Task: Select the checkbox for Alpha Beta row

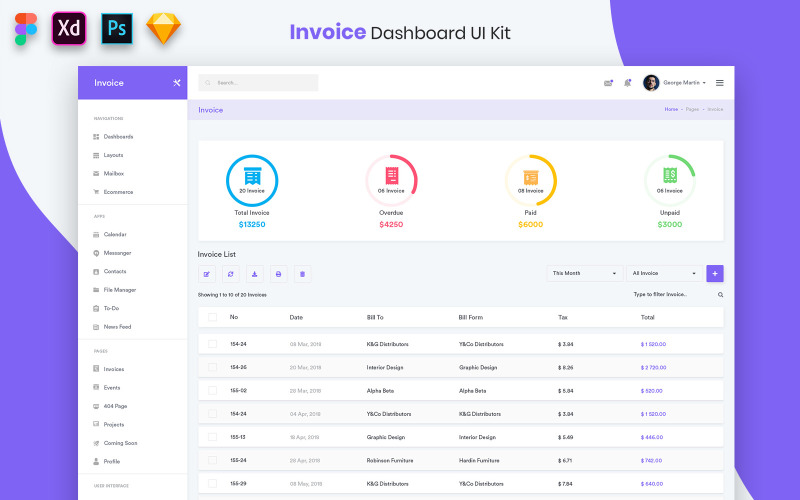Action: coord(212,390)
